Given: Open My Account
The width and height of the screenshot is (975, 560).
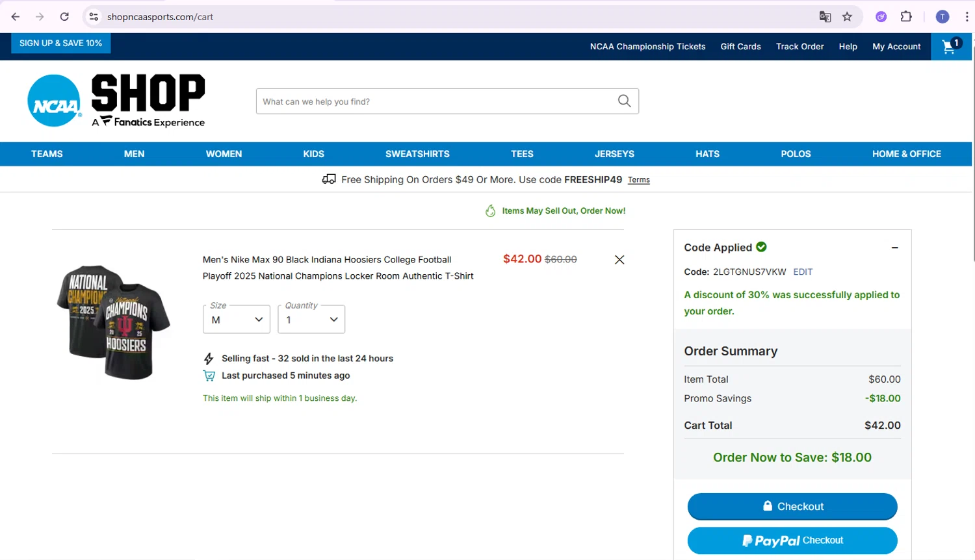Looking at the screenshot, I should click(x=896, y=47).
